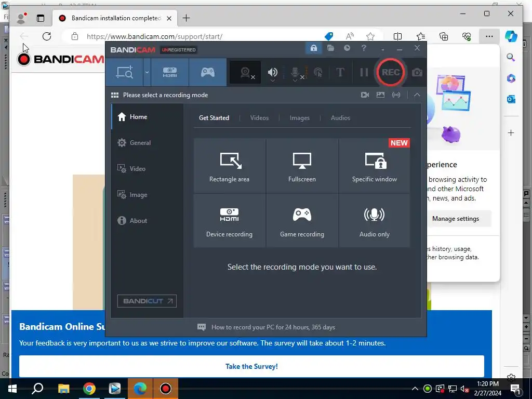This screenshot has height=399, width=532.
Task: Toggle Edge read aloud icon
Action: pos(350,36)
